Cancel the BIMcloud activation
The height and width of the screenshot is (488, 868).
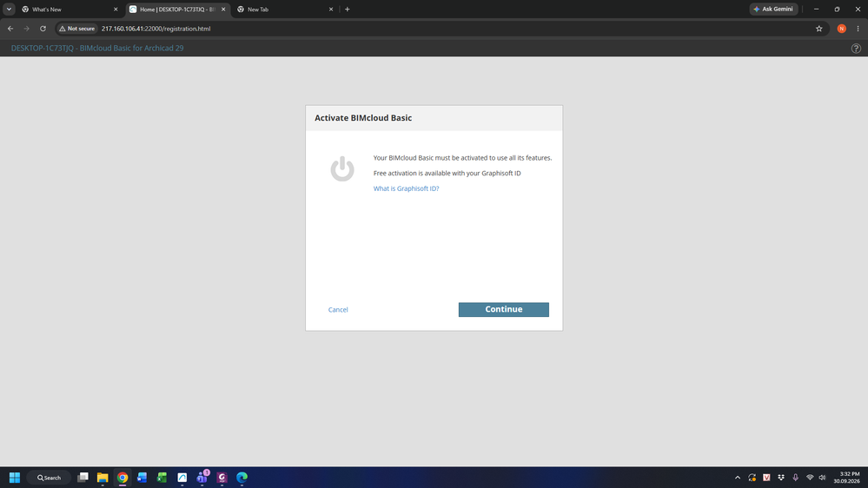(338, 310)
